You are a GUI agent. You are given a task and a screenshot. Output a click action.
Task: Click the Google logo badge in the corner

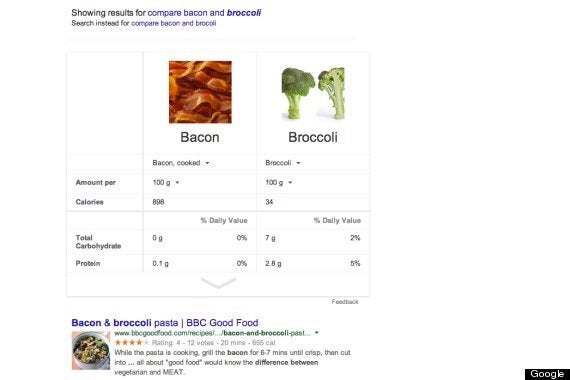point(547,374)
